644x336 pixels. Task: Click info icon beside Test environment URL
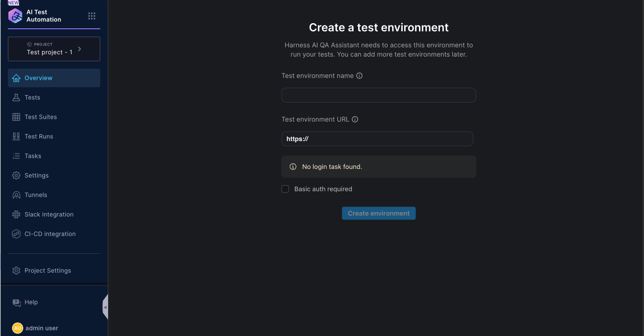[355, 119]
